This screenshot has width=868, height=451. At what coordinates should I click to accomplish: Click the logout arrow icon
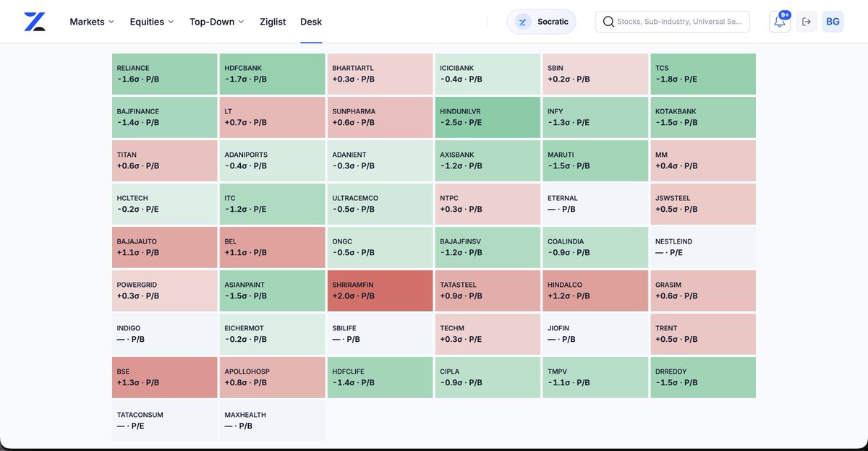pyautogui.click(x=807, y=22)
